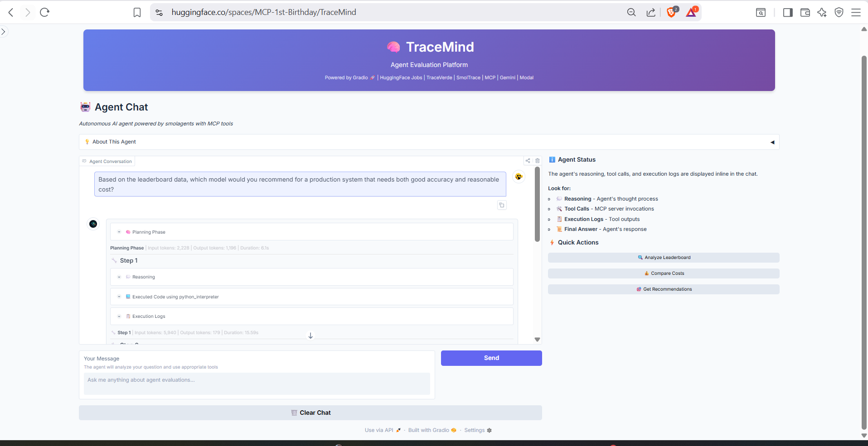This screenshot has height=446, width=868.
Task: Click the Agent Conversation label tab
Action: click(x=107, y=161)
